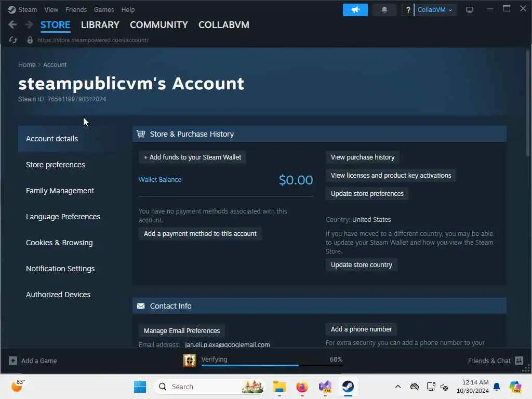
Task: Open the Steam menu
Action: pos(28,10)
